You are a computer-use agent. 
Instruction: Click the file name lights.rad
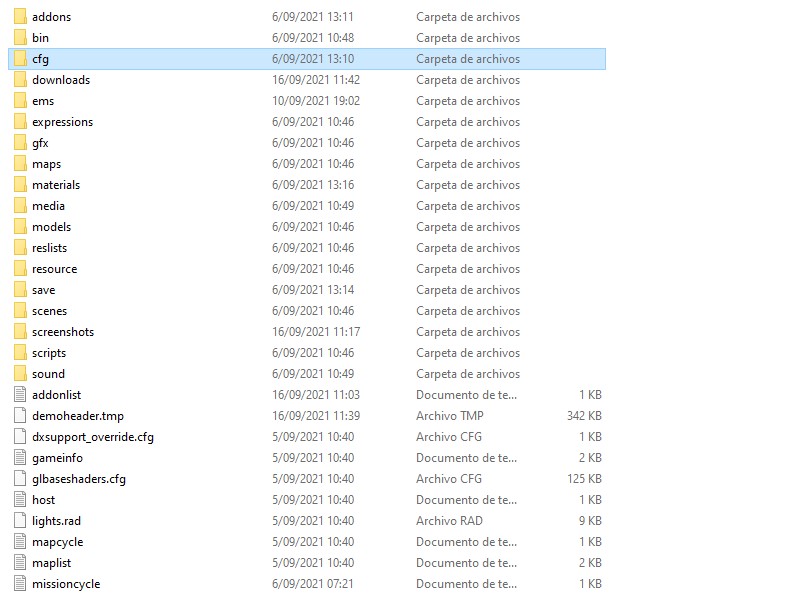tap(56, 521)
